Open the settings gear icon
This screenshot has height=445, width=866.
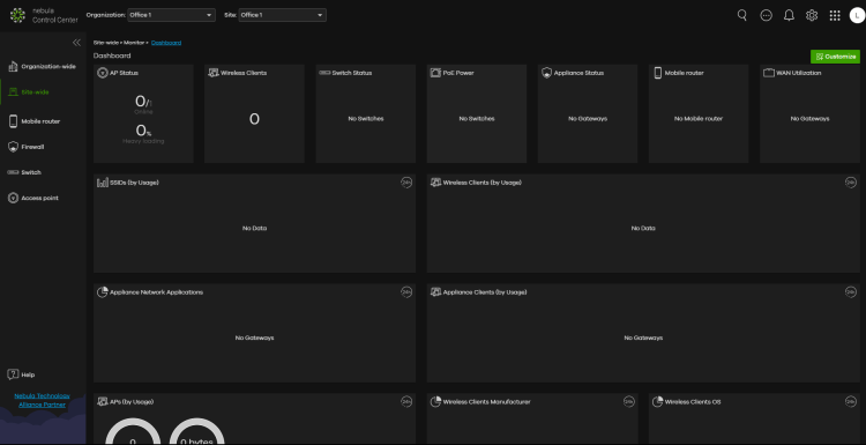tap(812, 15)
